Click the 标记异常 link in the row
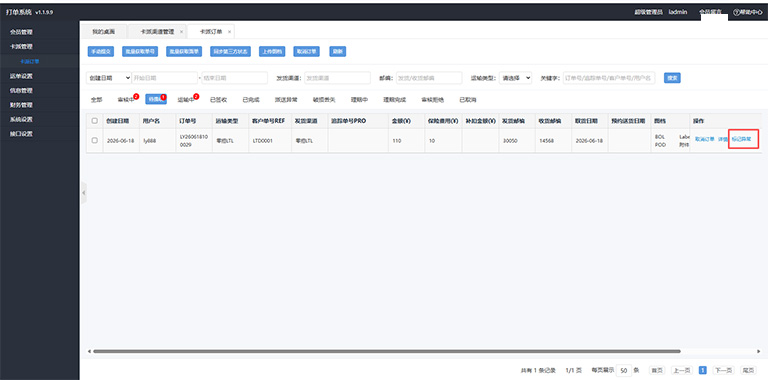 [741, 139]
